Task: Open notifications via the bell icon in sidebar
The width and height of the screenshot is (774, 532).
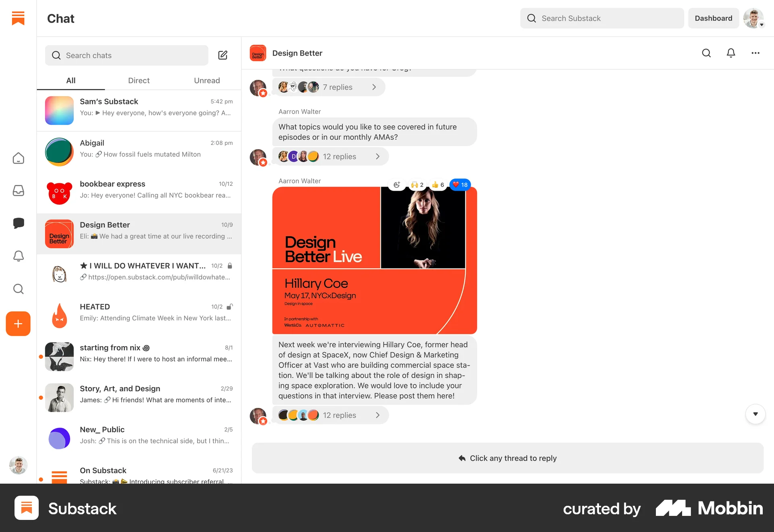Action: pos(18,256)
